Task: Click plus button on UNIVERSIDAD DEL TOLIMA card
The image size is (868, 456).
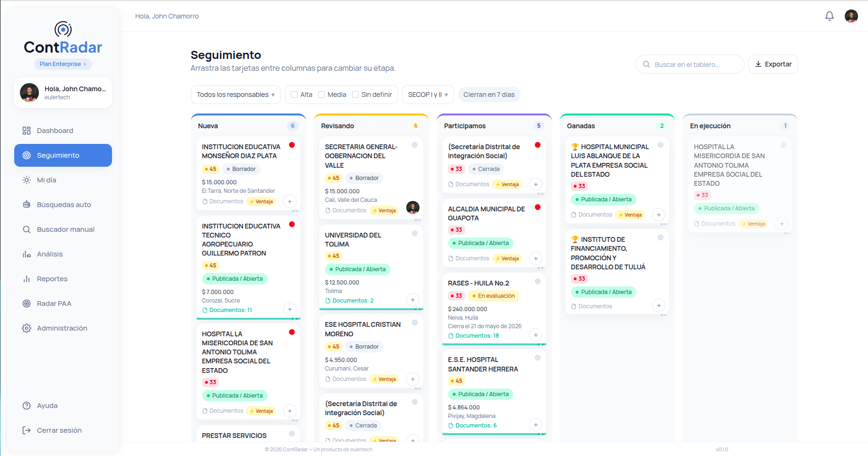Action: [x=413, y=300]
